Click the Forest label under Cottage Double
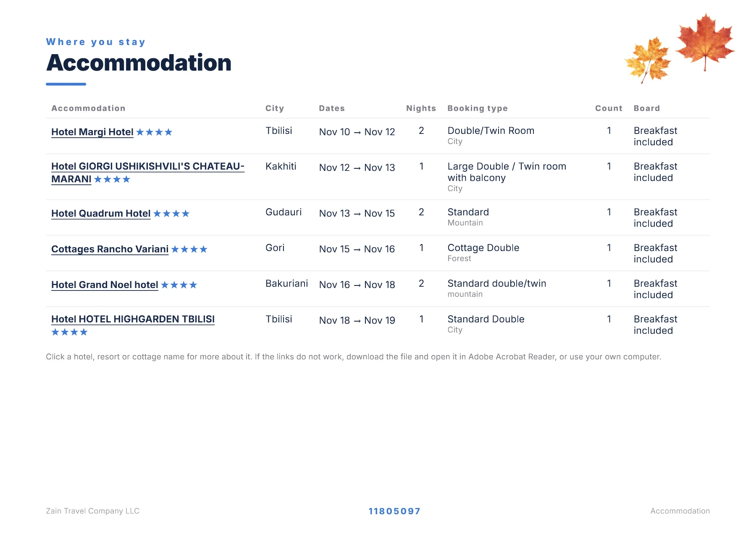Image resolution: width=756 pixels, height=534 pixels. pyautogui.click(x=459, y=259)
